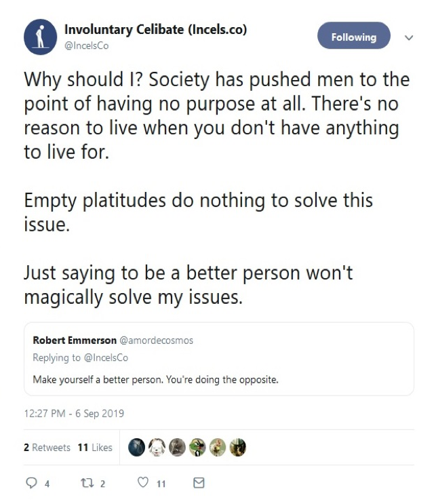Send tweet via the envelope message icon
Image resolution: width=436 pixels, height=504 pixels.
(x=199, y=483)
